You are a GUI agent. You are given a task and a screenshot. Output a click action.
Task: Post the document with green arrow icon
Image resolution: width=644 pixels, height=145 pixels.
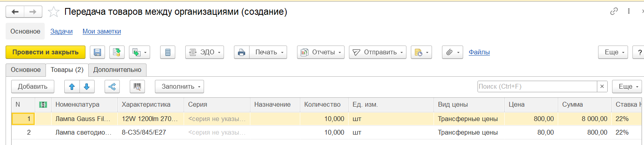[117, 52]
